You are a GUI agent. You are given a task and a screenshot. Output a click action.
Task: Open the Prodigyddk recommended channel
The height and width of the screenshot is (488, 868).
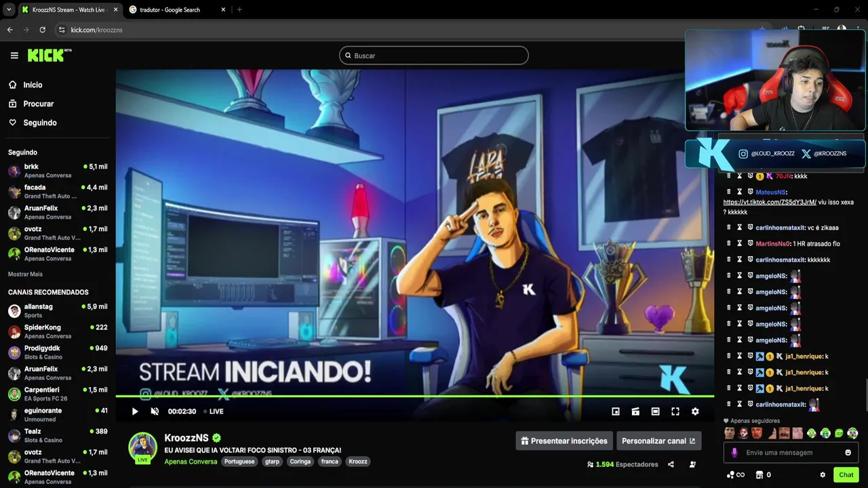58,352
